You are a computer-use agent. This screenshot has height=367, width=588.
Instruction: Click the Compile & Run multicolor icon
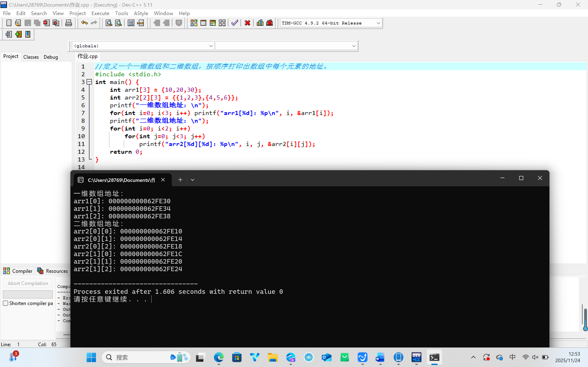point(213,23)
